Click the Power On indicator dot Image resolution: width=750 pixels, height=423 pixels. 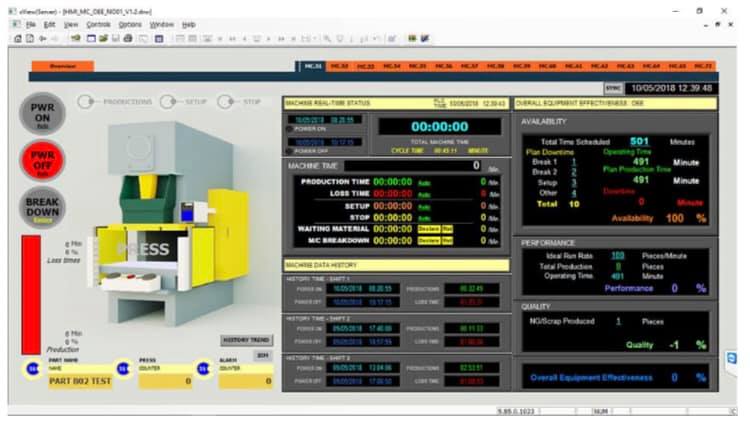(x=289, y=129)
